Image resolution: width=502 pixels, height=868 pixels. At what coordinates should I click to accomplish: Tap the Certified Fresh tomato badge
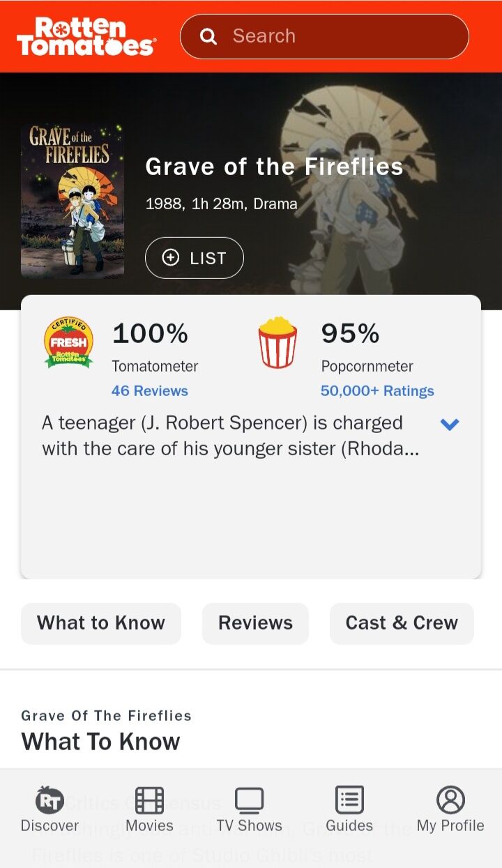[68, 342]
